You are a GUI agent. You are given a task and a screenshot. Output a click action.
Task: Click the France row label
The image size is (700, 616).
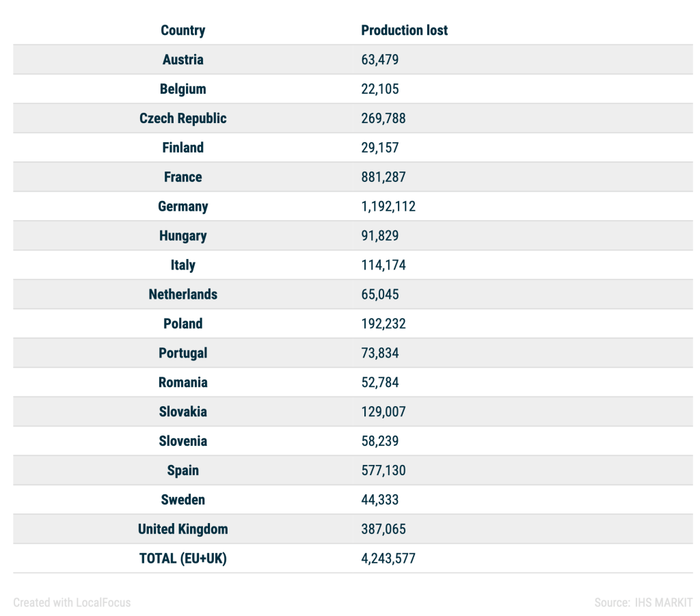[183, 177]
